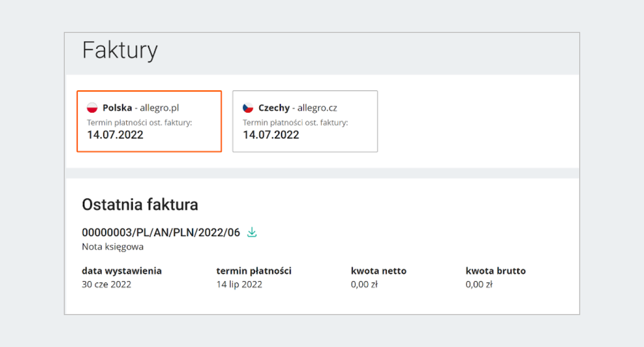644x347 pixels.
Task: Click the Nota księgowa label
Action: pyautogui.click(x=113, y=247)
